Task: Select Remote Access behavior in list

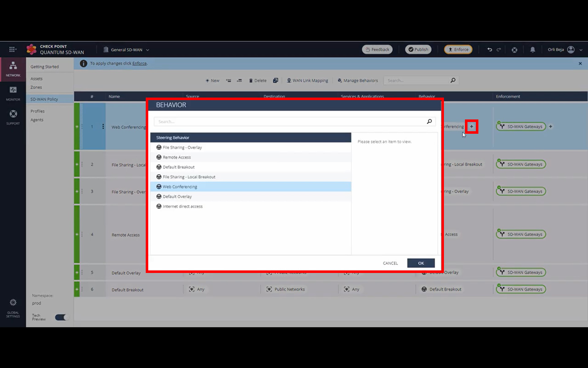Action: pos(251,157)
